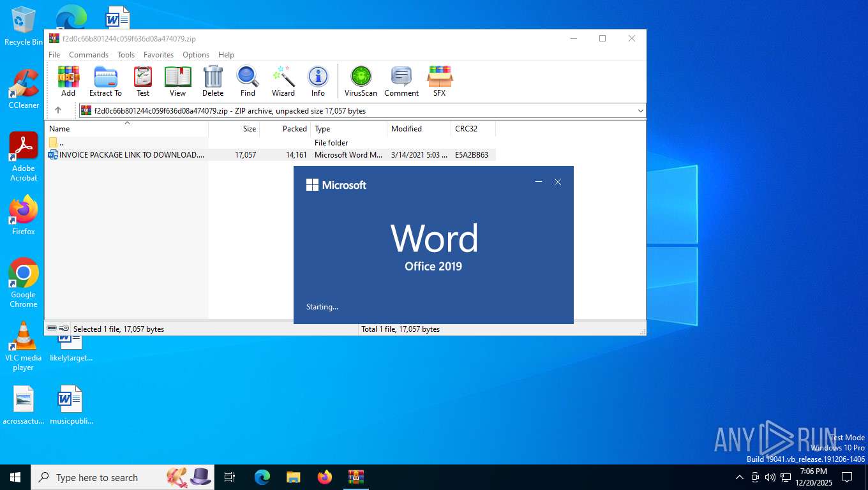This screenshot has width=868, height=490.
Task: Click the volume speaker tray icon
Action: [x=770, y=477]
